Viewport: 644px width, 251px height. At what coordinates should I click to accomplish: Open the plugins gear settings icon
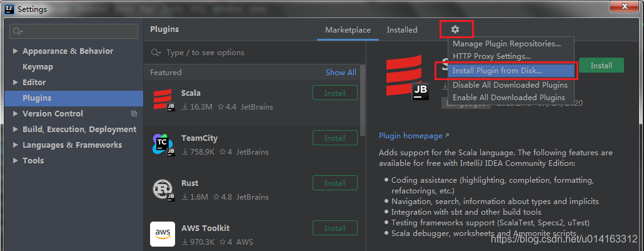click(455, 29)
